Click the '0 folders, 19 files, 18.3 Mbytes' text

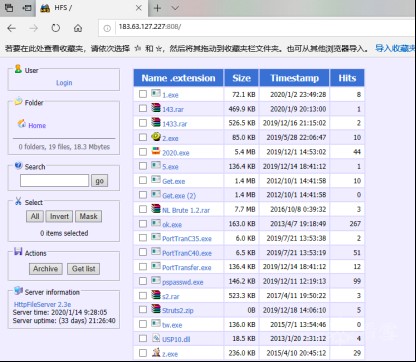tap(64, 147)
